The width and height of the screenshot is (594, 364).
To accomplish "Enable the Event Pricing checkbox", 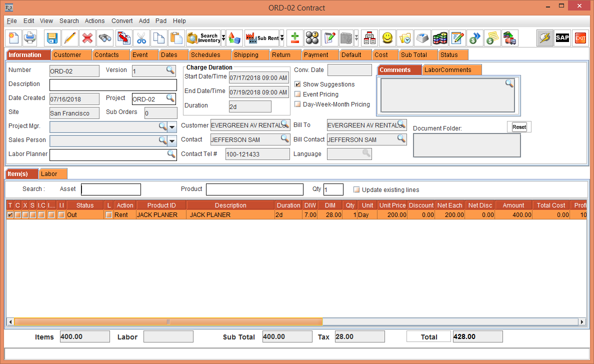I will click(297, 94).
